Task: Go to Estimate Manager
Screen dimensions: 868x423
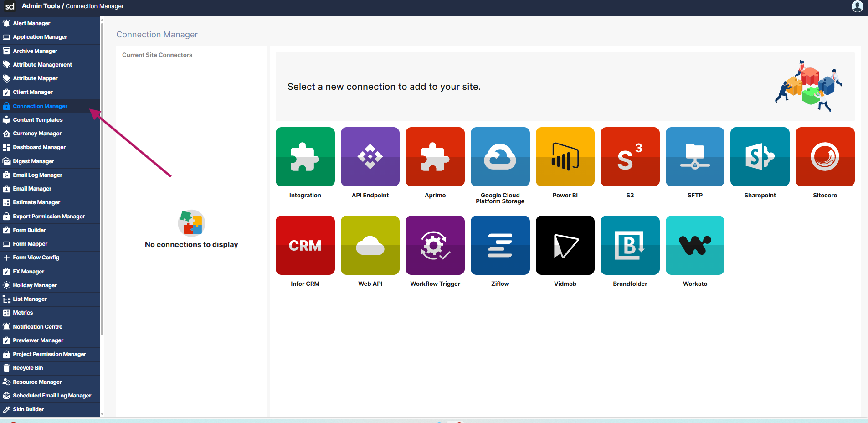Action: tap(50, 202)
